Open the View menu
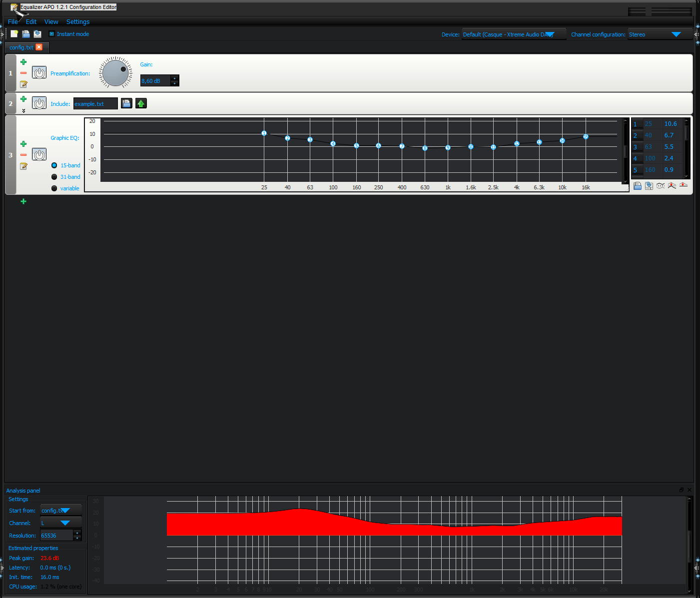This screenshot has height=598, width=700. (51, 22)
